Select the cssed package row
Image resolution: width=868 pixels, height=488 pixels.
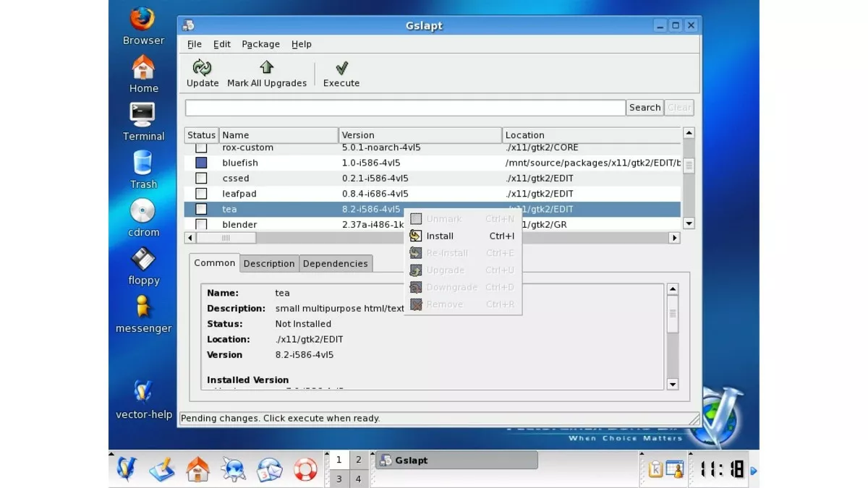point(433,178)
